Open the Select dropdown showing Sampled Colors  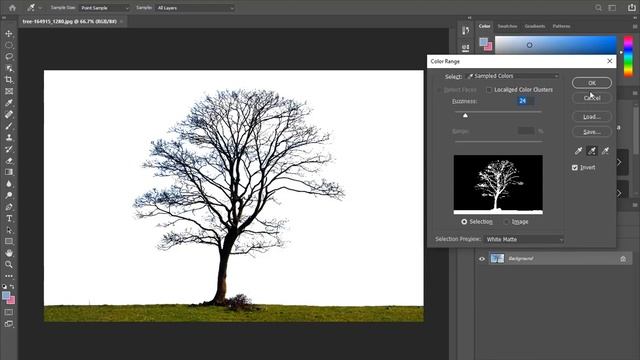[512, 76]
